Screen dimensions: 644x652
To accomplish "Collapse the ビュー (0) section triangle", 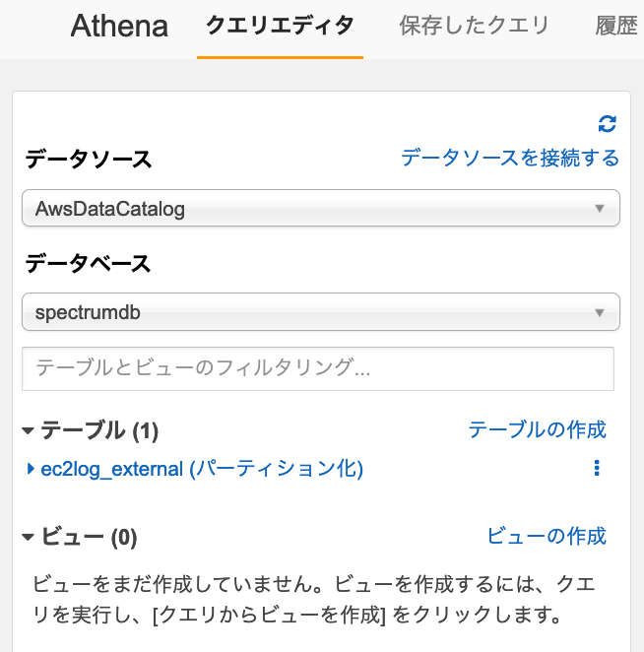I will (28, 537).
